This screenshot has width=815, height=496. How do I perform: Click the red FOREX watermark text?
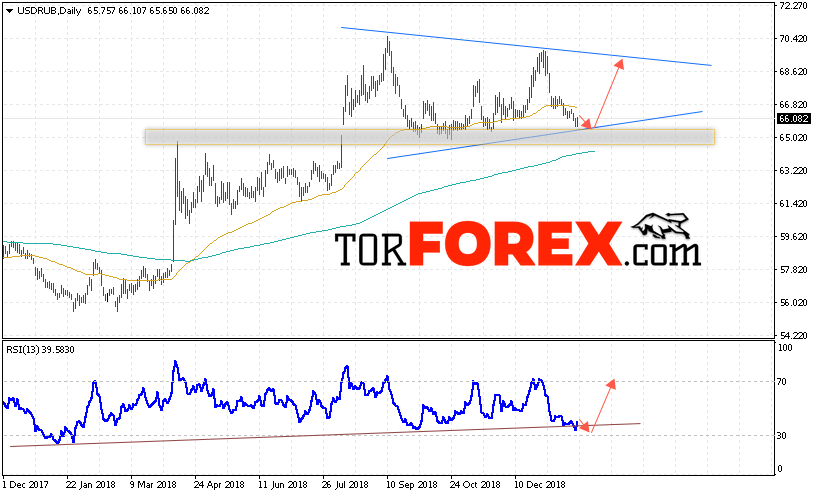515,243
